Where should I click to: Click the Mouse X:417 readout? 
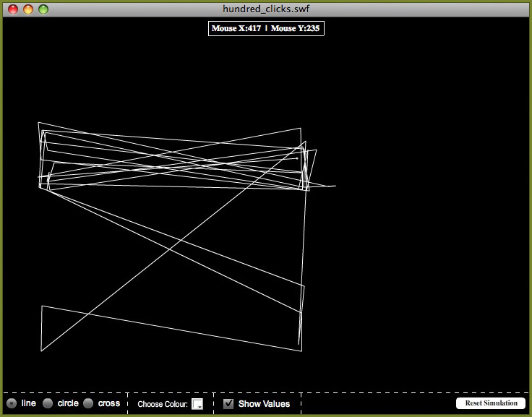point(236,28)
